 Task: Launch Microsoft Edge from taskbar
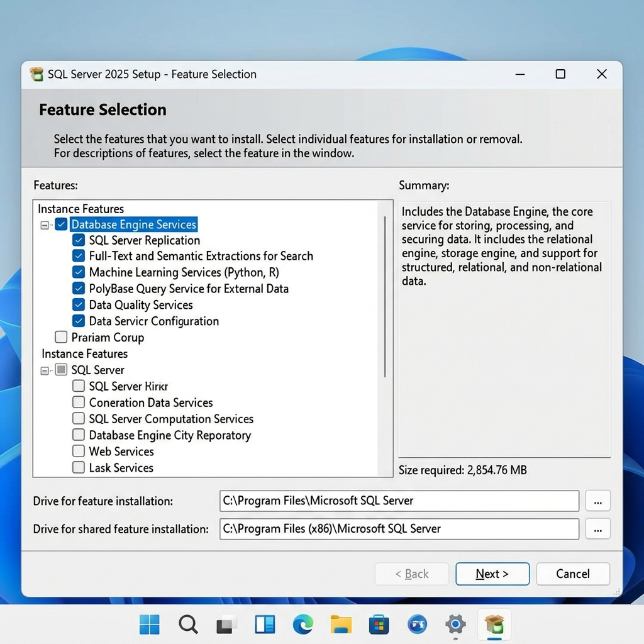(x=303, y=625)
